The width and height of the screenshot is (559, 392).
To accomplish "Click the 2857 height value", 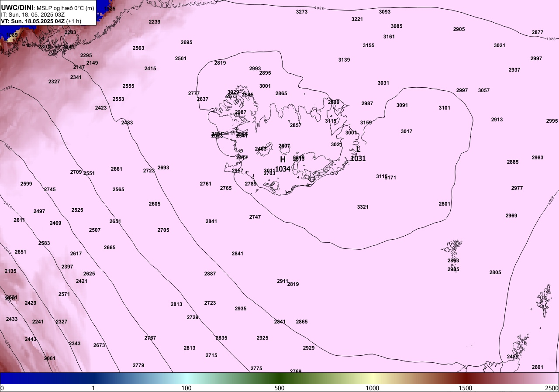I will 296,125.
